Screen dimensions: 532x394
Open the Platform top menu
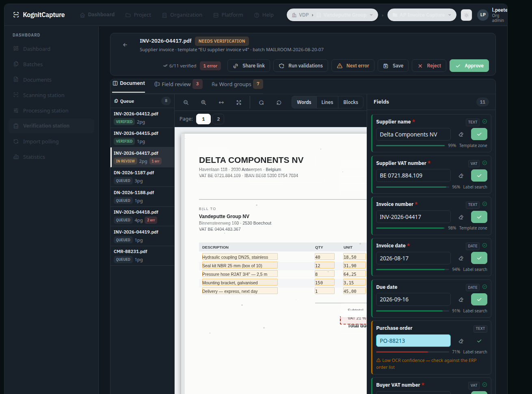tap(228, 15)
